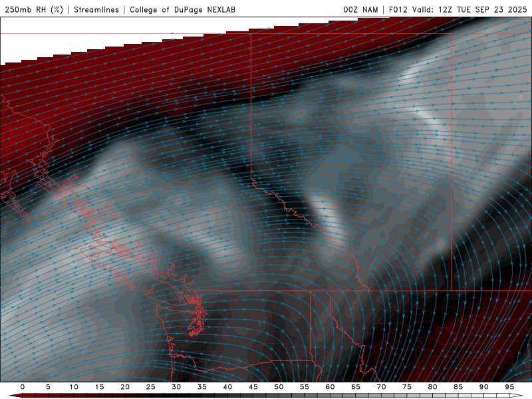
Task: Click the "25" scale value
Action: pyautogui.click(x=151, y=387)
